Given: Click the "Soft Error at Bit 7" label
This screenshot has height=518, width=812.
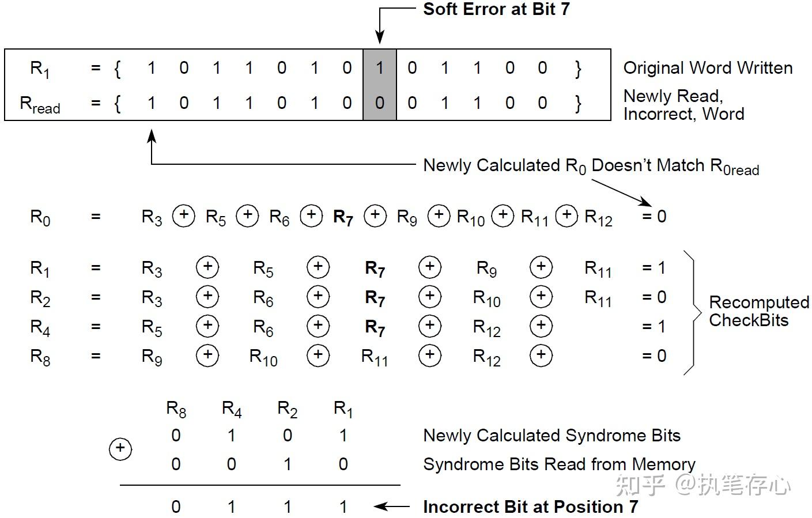Looking at the screenshot, I should tap(496, 9).
